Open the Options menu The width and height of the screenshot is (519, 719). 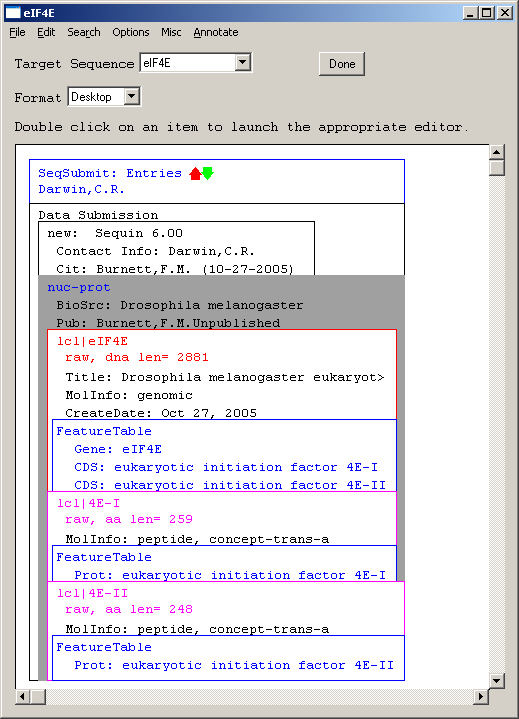click(131, 33)
